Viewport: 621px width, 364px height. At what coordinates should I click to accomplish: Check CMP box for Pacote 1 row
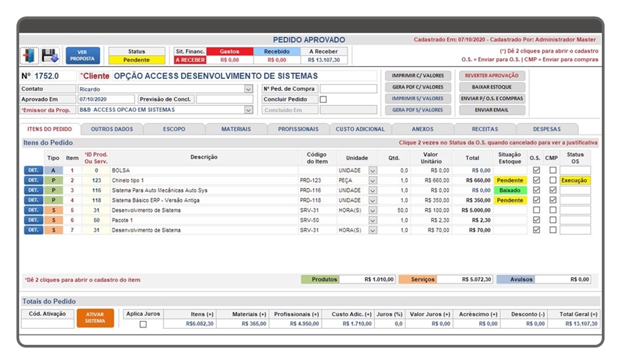(x=552, y=220)
